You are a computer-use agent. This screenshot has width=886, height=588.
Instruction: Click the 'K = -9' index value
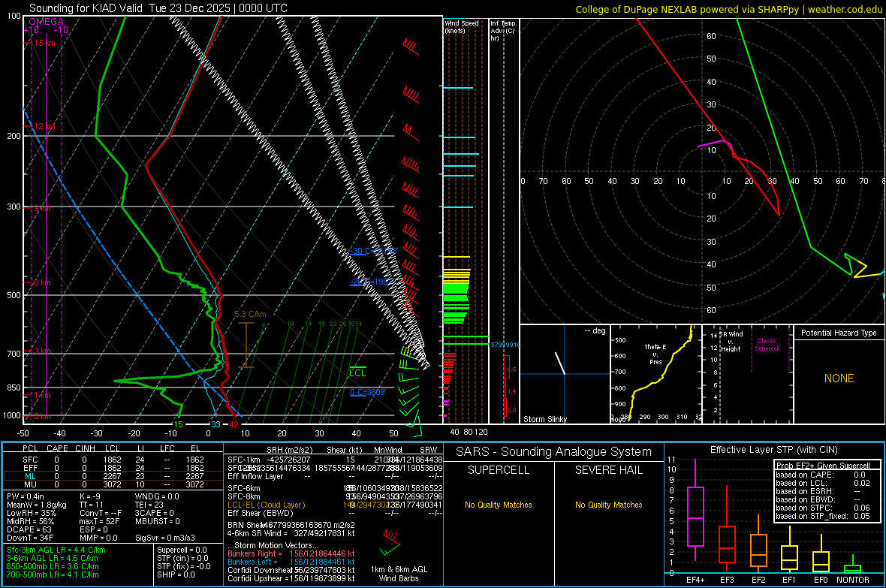(90, 496)
